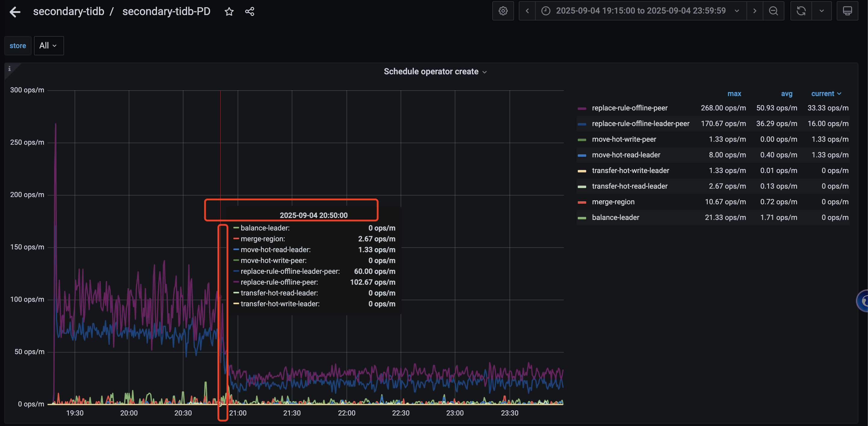Toggle the replace-rule-offline-peer series in legend
The width and height of the screenshot is (868, 426).
pos(629,108)
